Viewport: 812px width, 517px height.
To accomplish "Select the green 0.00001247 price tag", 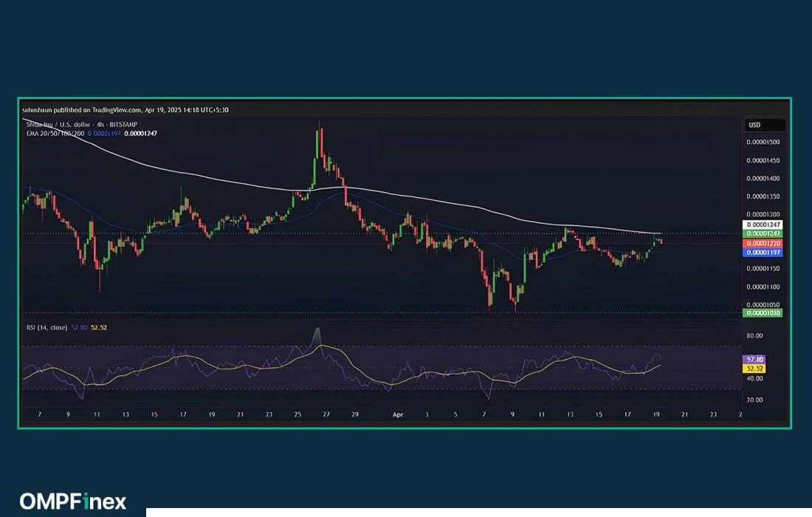I will pyautogui.click(x=764, y=233).
